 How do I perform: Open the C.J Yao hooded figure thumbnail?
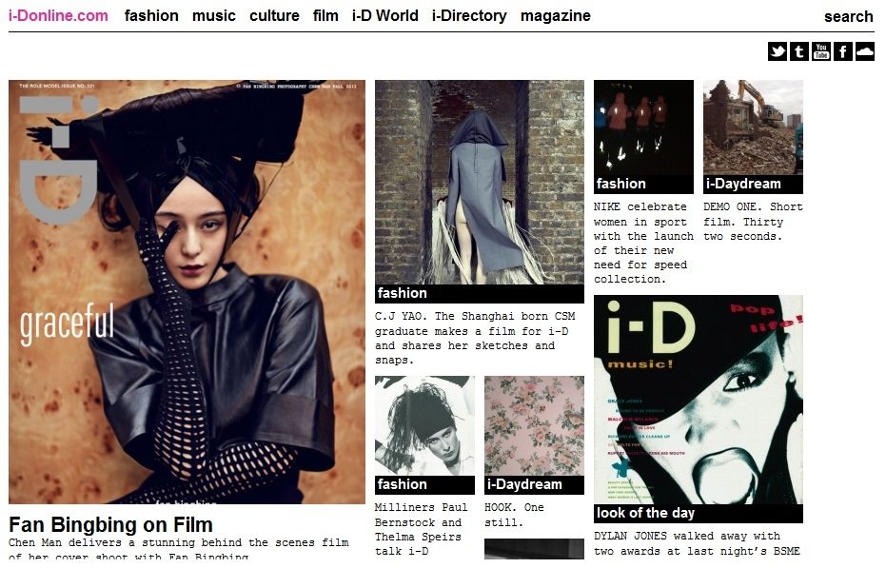[479, 181]
